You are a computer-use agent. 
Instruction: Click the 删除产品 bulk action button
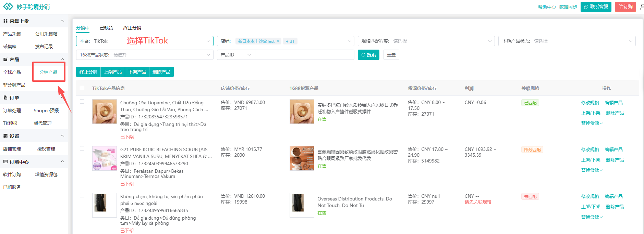(x=161, y=72)
